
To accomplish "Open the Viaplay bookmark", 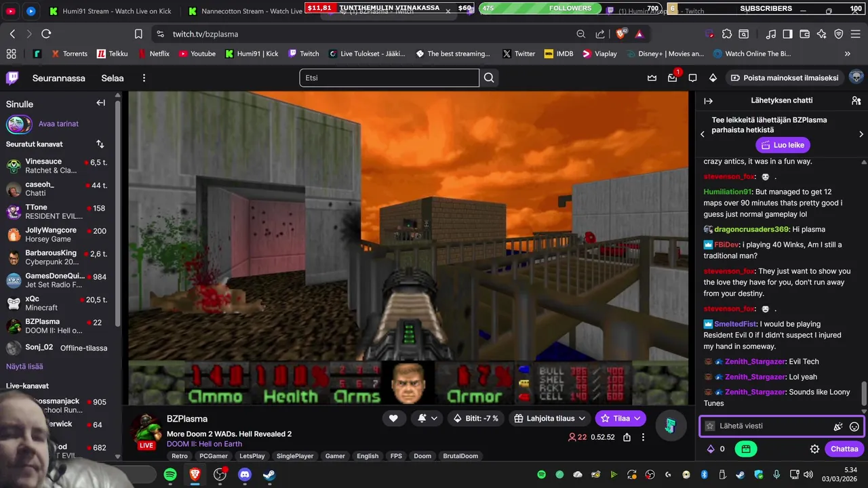I will point(599,54).
